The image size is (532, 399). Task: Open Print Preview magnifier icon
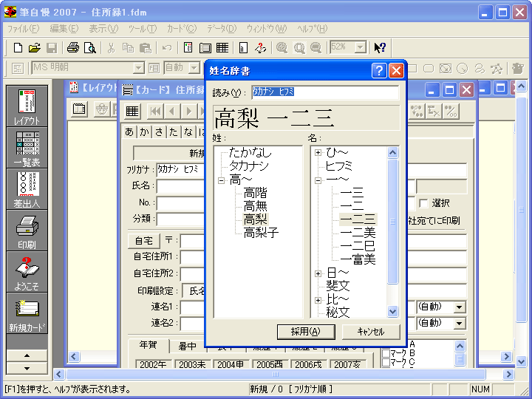click(x=90, y=47)
